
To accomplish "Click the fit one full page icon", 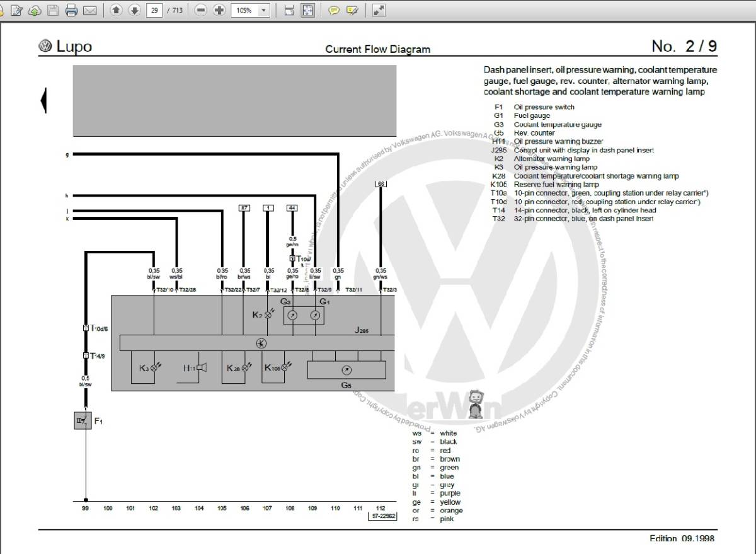I will pos(307,10).
